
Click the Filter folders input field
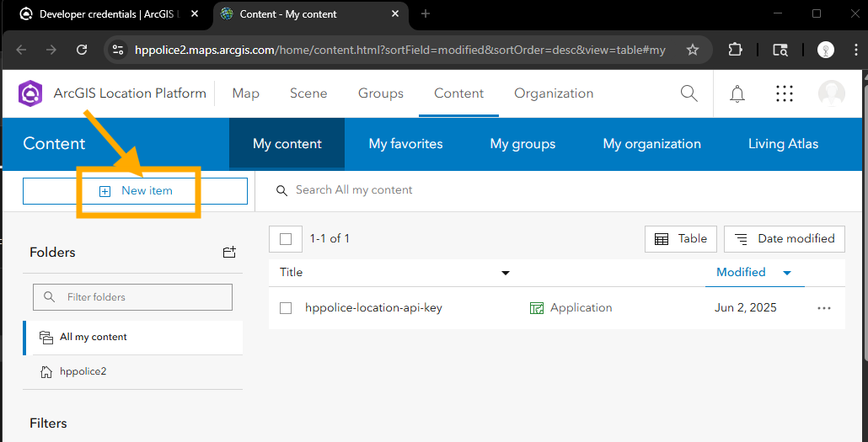coord(133,297)
